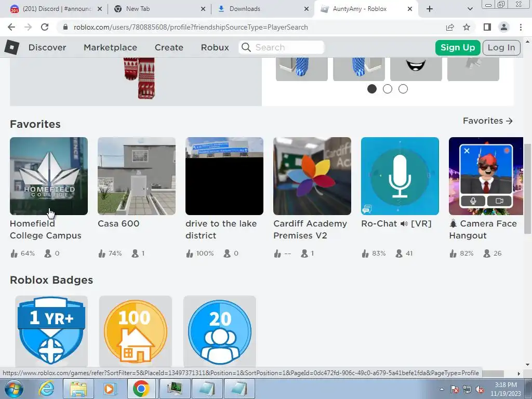The width and height of the screenshot is (532, 399).
Task: Select third carousel page dot
Action: point(403,89)
